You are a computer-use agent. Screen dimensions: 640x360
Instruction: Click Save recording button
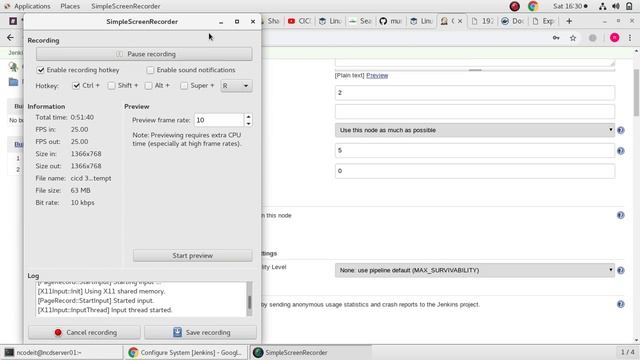click(200, 332)
